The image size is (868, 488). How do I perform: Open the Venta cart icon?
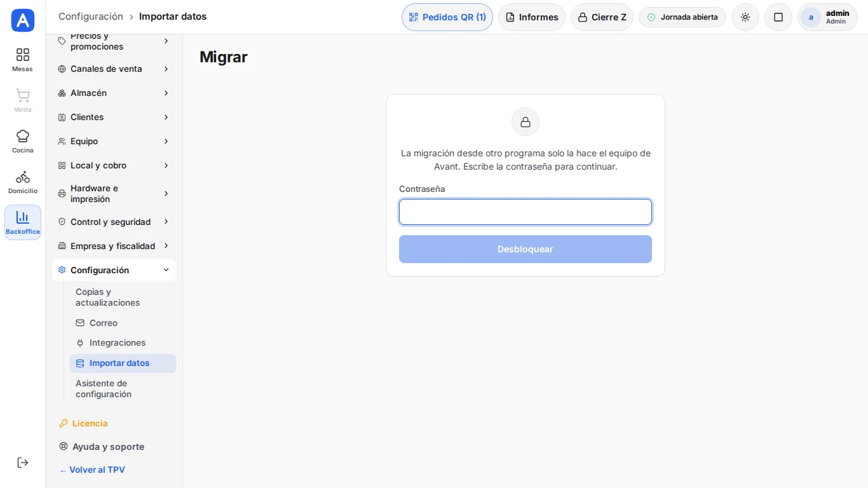[23, 95]
